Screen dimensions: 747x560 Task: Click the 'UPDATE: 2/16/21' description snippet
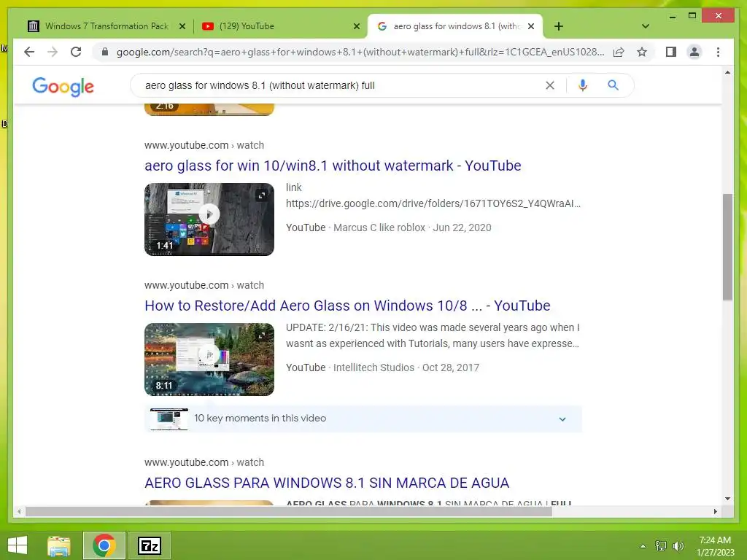coord(432,335)
